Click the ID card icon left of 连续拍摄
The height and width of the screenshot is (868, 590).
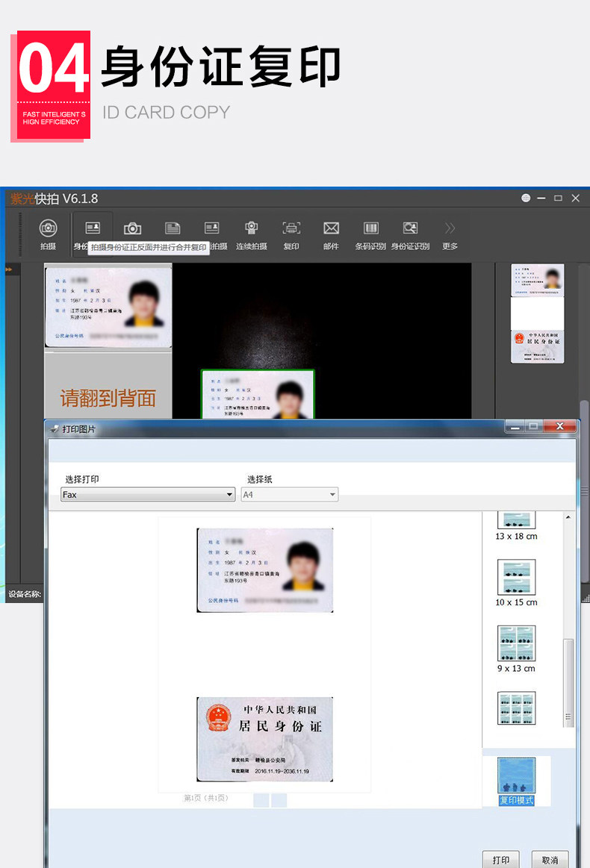coord(211,228)
